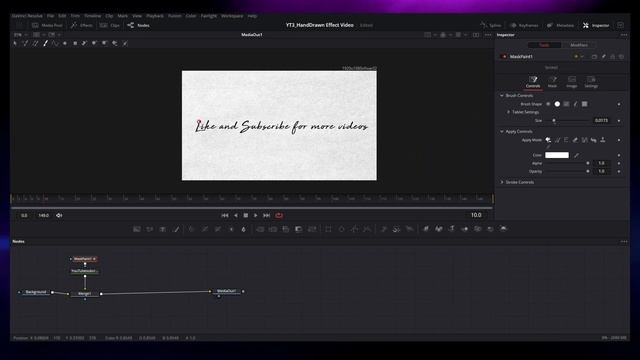
Task: Select the Mask tab of MaskPaint1
Action: [552, 82]
